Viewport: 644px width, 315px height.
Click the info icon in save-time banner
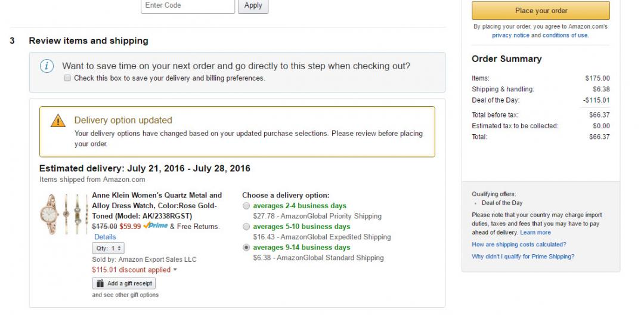(x=48, y=66)
